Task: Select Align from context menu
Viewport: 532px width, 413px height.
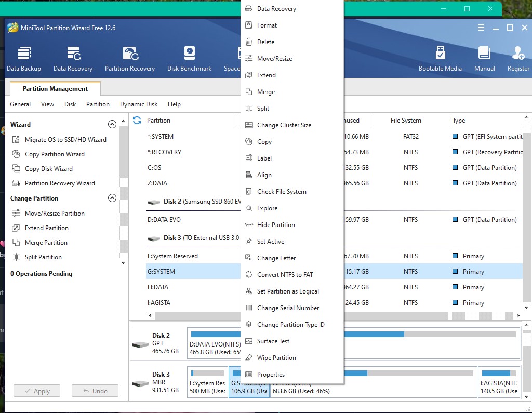Action: pos(292,175)
